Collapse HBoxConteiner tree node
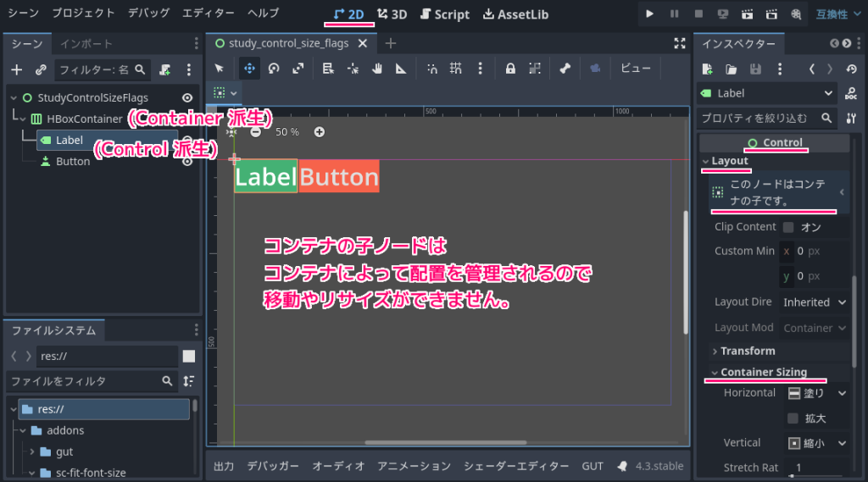 (x=23, y=119)
